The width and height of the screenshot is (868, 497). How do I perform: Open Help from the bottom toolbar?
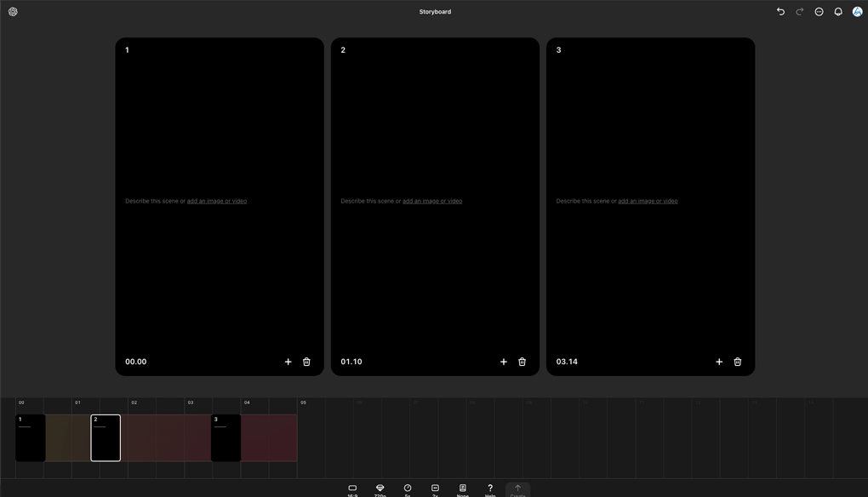pyautogui.click(x=490, y=490)
